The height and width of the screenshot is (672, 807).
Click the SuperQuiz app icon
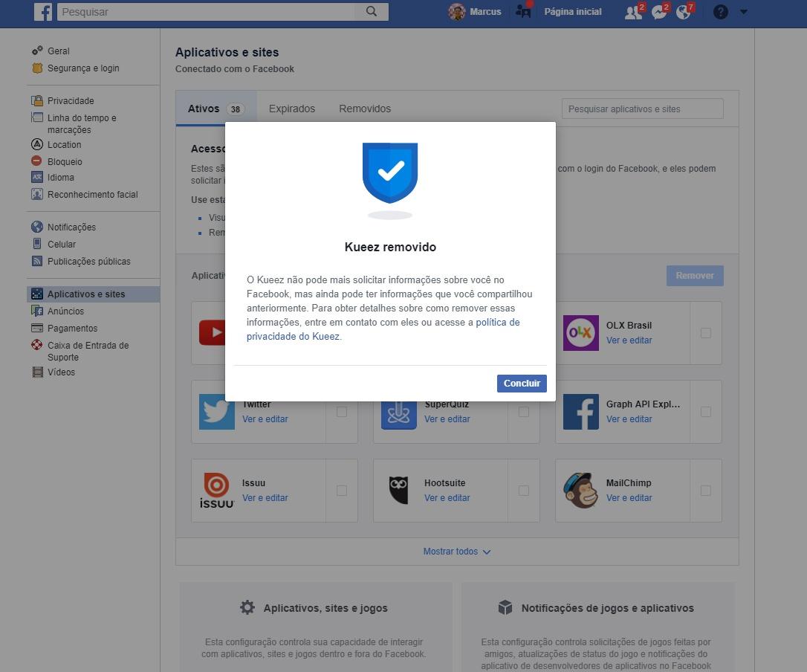(398, 415)
